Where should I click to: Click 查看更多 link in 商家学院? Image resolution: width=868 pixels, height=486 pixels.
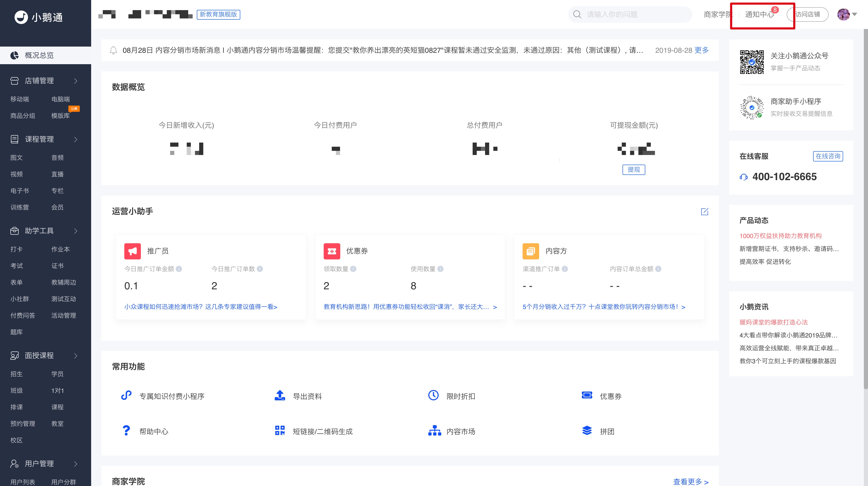point(691,482)
